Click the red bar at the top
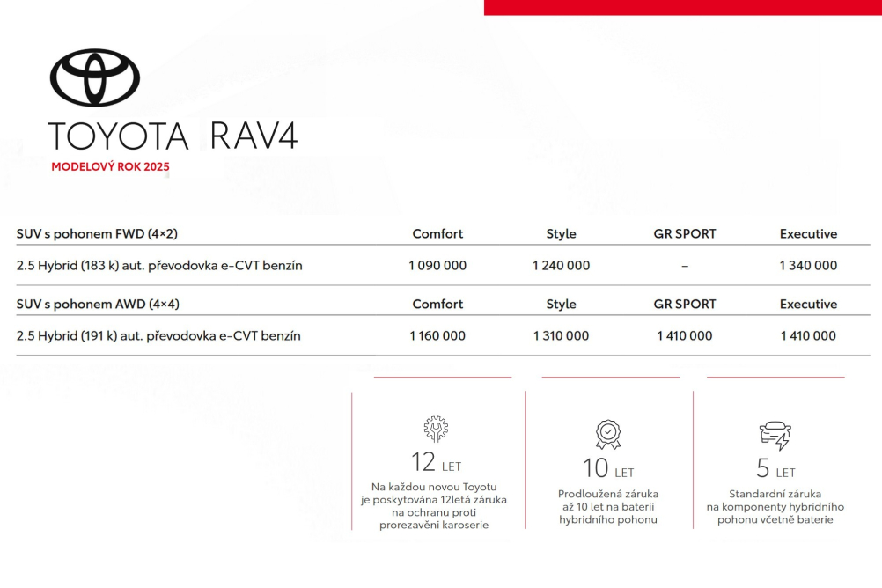Viewport: 882px width, 588px height. point(682,7)
